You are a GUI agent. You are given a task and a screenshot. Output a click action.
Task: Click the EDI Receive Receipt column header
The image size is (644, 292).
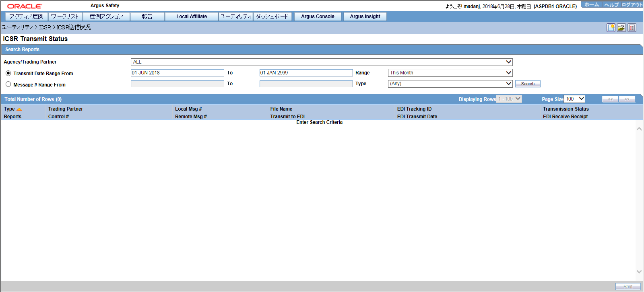tap(565, 117)
